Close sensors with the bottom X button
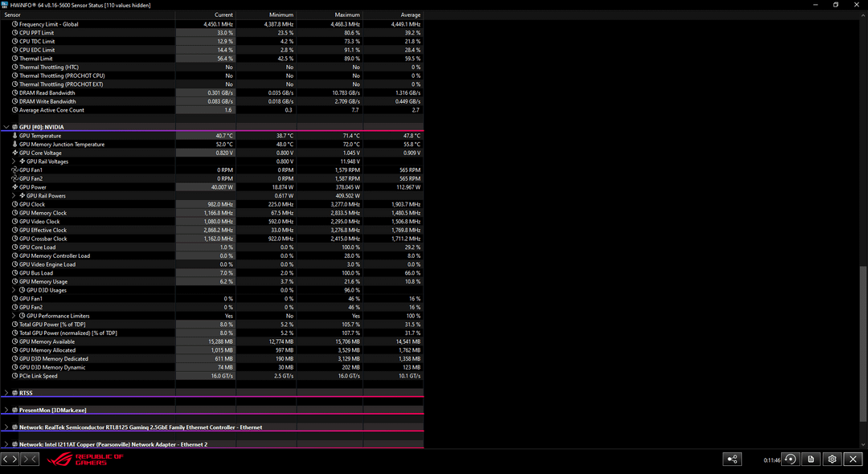 tap(853, 459)
